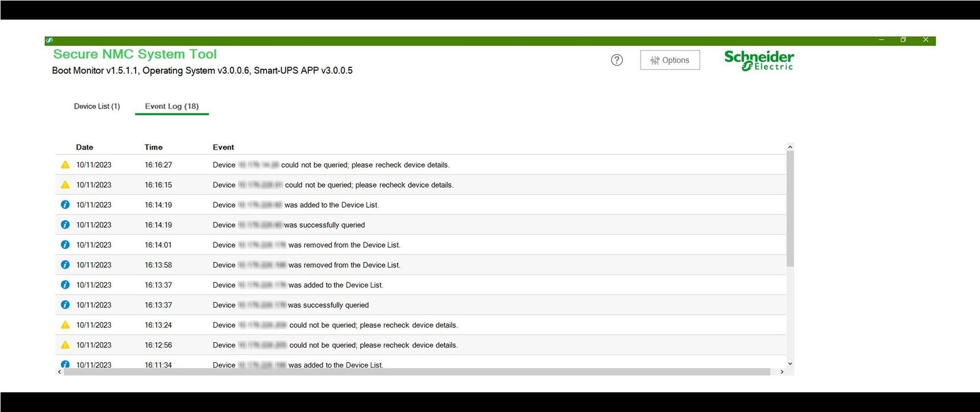This screenshot has width=980, height=412.
Task: Click the horizontal scrollbar right arrow
Action: [782, 372]
